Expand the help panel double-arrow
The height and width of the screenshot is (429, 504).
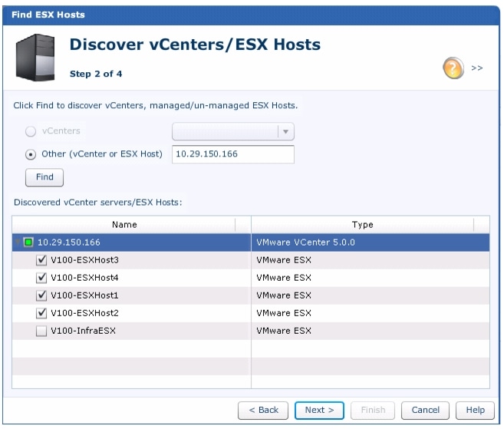tap(477, 68)
